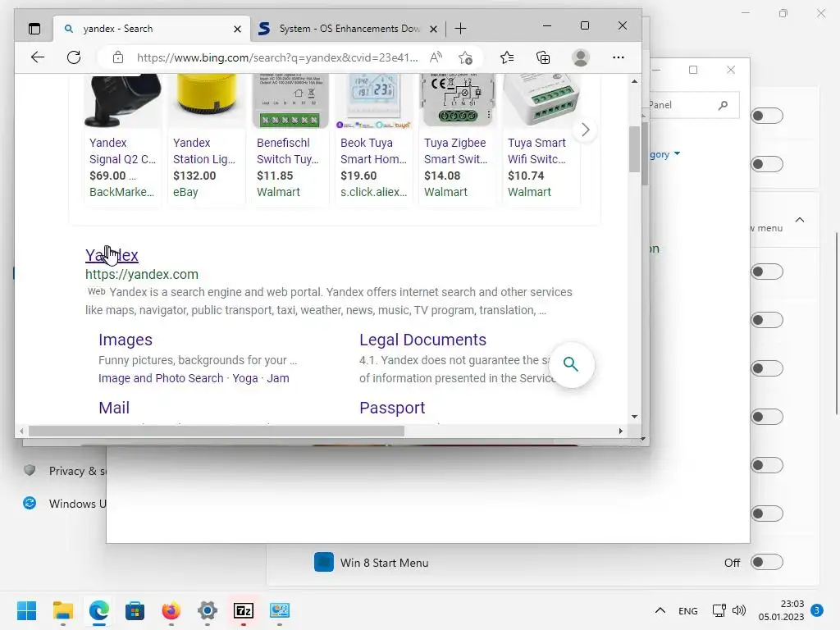The image size is (840, 630).
Task: Click Microsoft Edge taskbar icon
Action: 99,610
